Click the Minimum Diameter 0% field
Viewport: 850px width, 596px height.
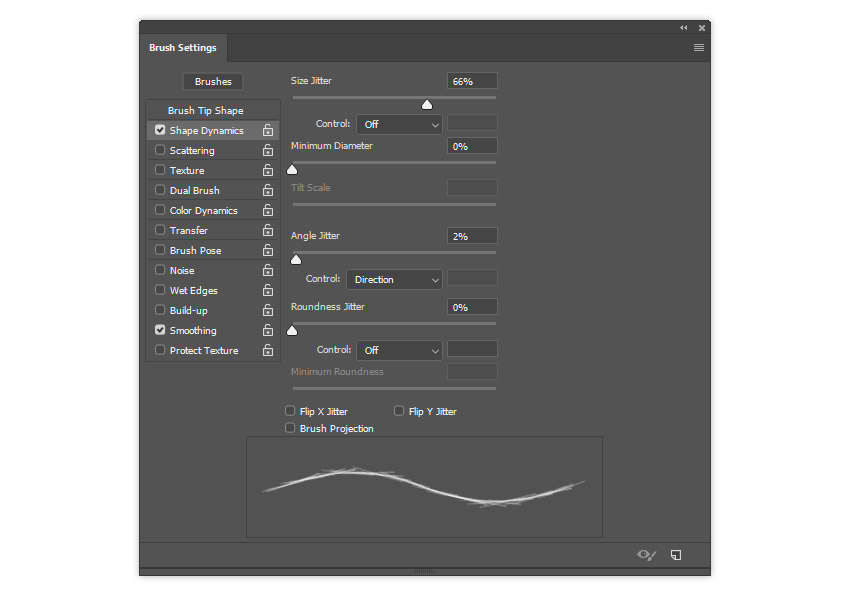[x=472, y=146]
